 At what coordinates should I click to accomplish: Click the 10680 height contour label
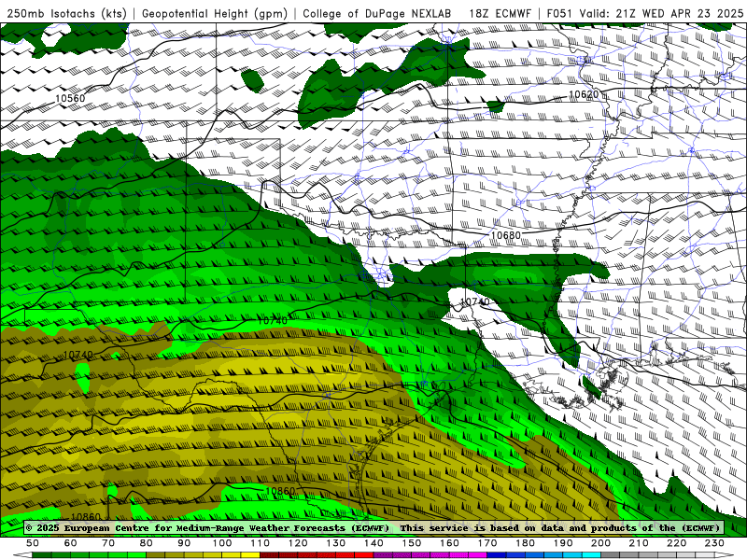coord(505,235)
